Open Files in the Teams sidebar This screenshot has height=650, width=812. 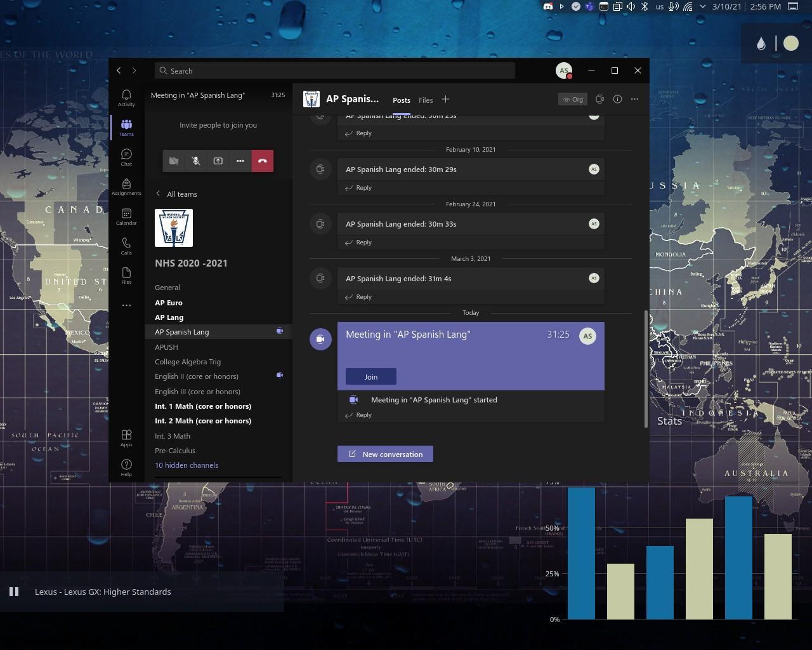(x=126, y=275)
